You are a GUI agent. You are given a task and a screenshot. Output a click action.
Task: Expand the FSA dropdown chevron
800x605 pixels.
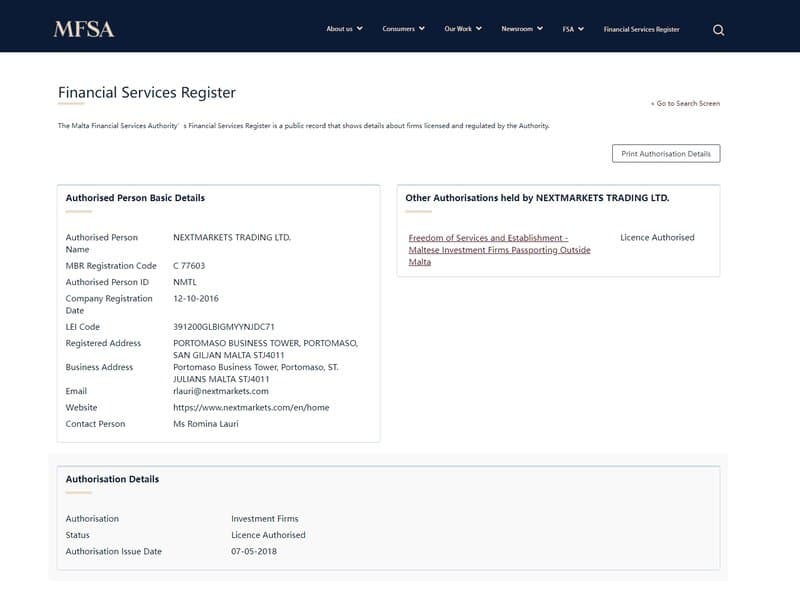[581, 29]
